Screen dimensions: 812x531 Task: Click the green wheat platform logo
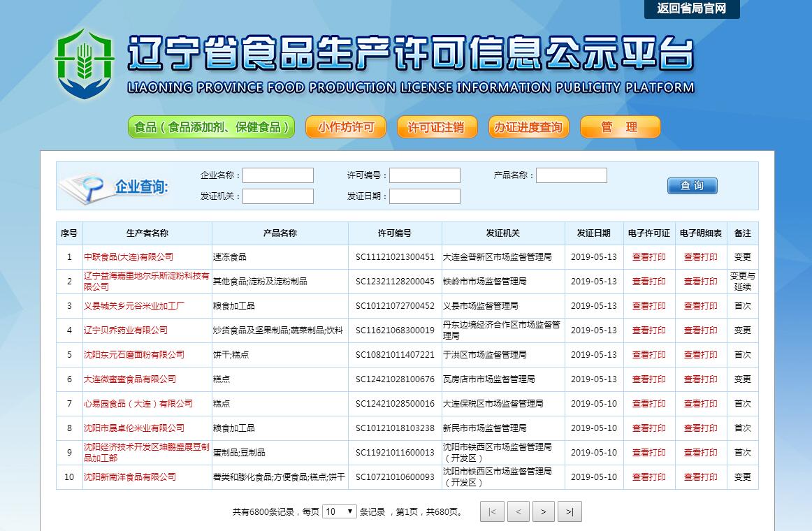(84, 64)
